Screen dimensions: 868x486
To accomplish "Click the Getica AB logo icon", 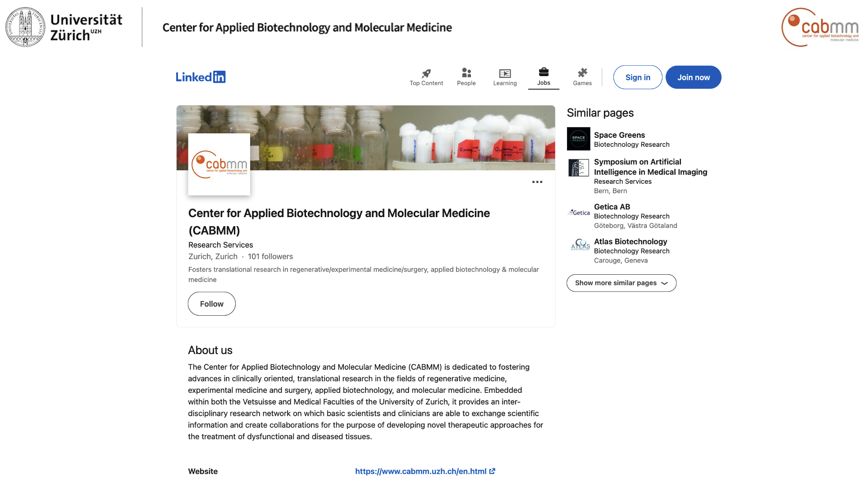I will (579, 213).
